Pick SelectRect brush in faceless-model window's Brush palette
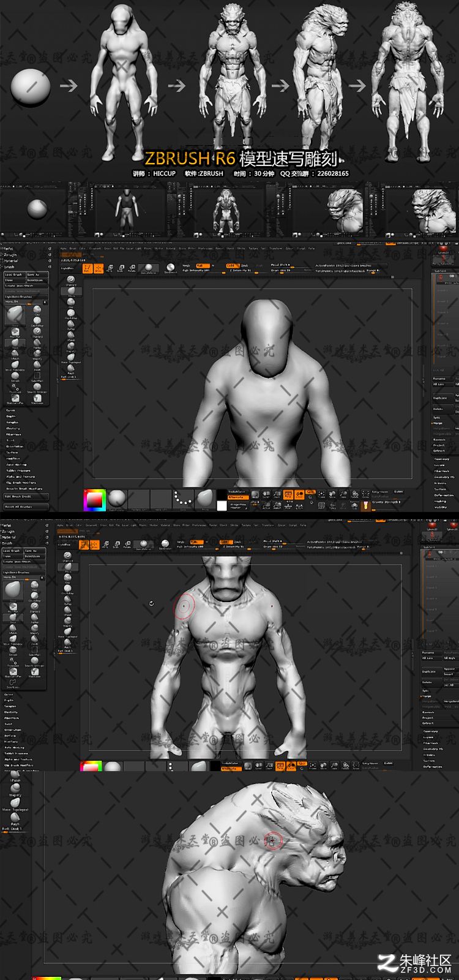 [x=37, y=377]
